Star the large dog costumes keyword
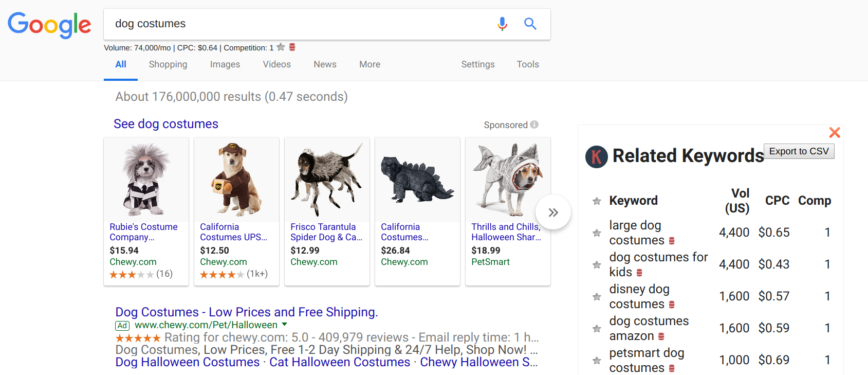 point(597,233)
